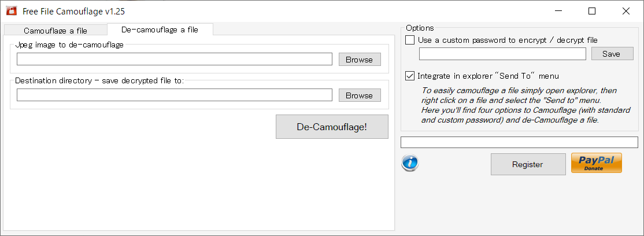The height and width of the screenshot is (236, 644).
Task: Click the custom password input field
Action: point(502,54)
